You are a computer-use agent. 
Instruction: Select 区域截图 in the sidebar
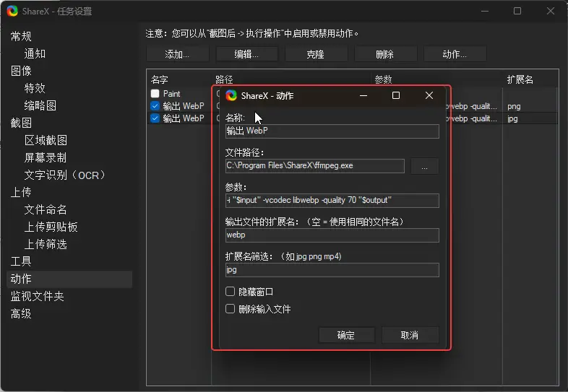coord(46,141)
